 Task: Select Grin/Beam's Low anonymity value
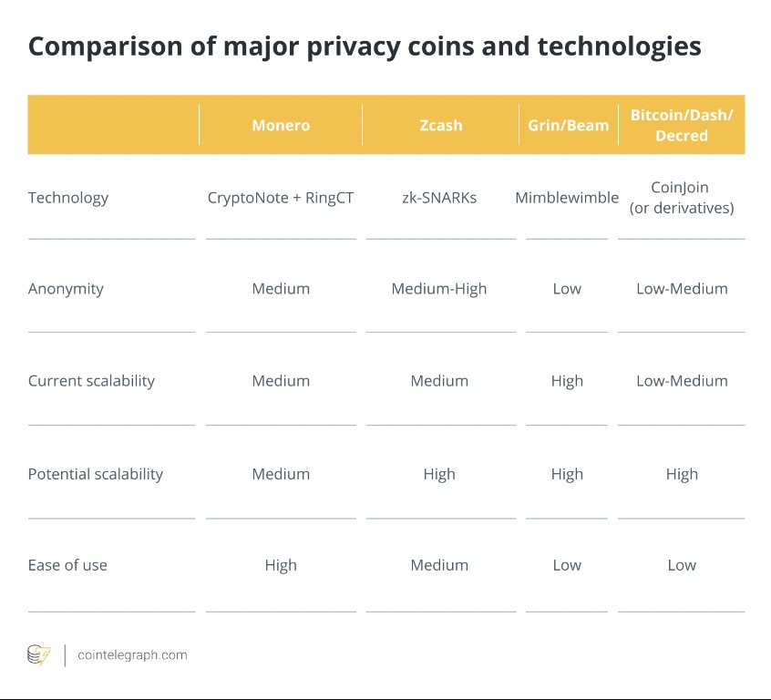tap(567, 289)
